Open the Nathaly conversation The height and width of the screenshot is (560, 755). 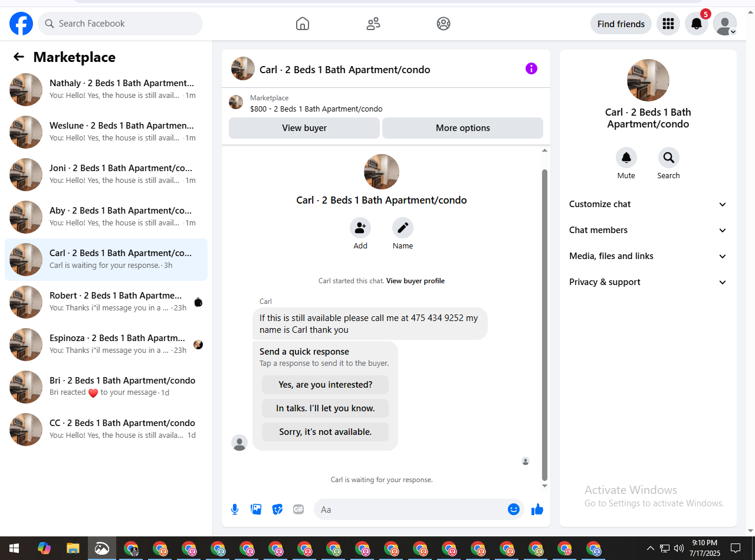106,90
